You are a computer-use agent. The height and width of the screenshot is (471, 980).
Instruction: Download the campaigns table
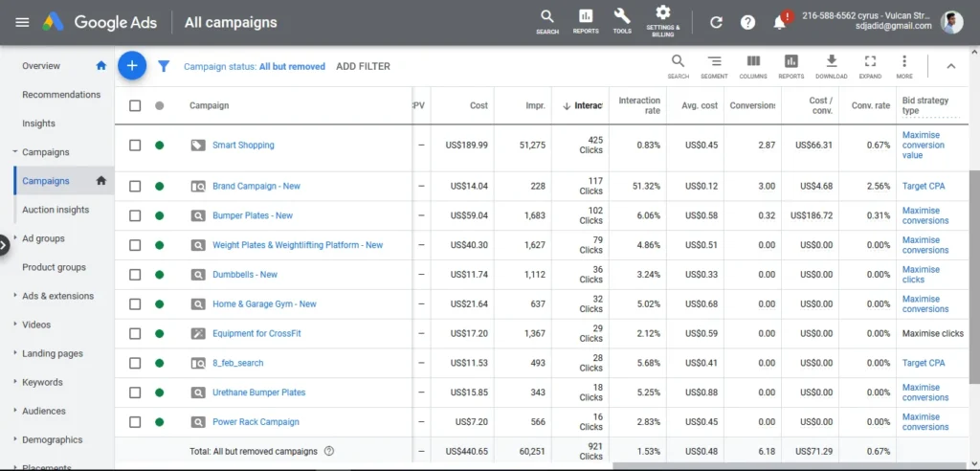831,66
